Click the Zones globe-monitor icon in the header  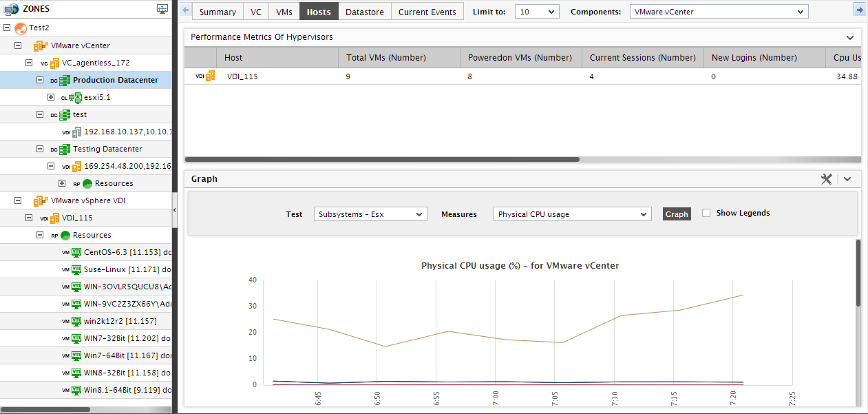tap(11, 9)
